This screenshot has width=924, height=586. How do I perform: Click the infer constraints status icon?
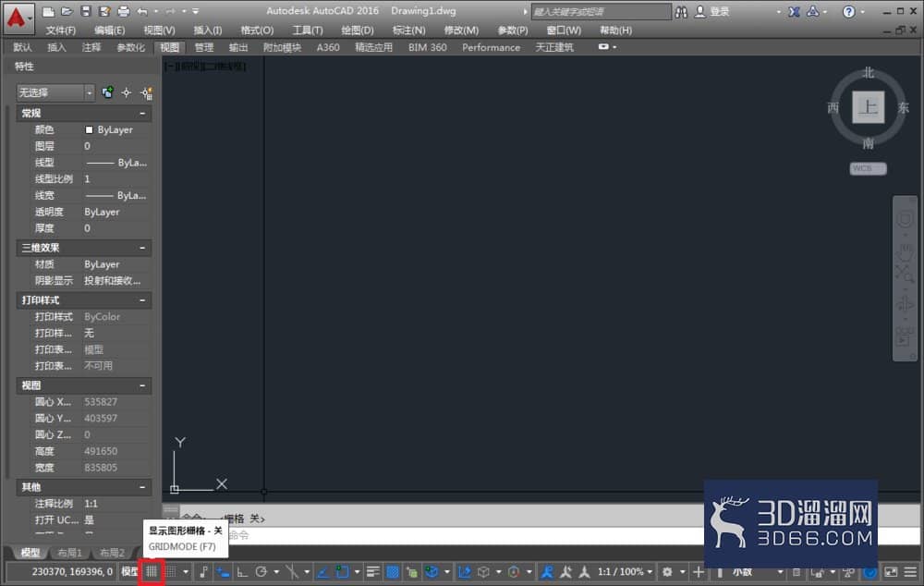[x=203, y=572]
